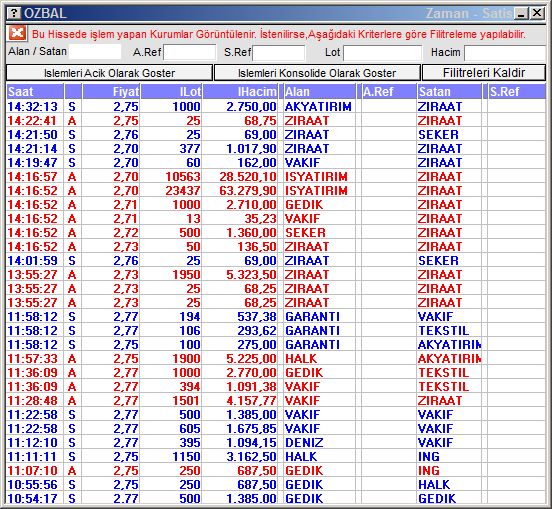Click HALK seller in 10:55:56 row
This screenshot has height=509, width=552.
tap(434, 484)
